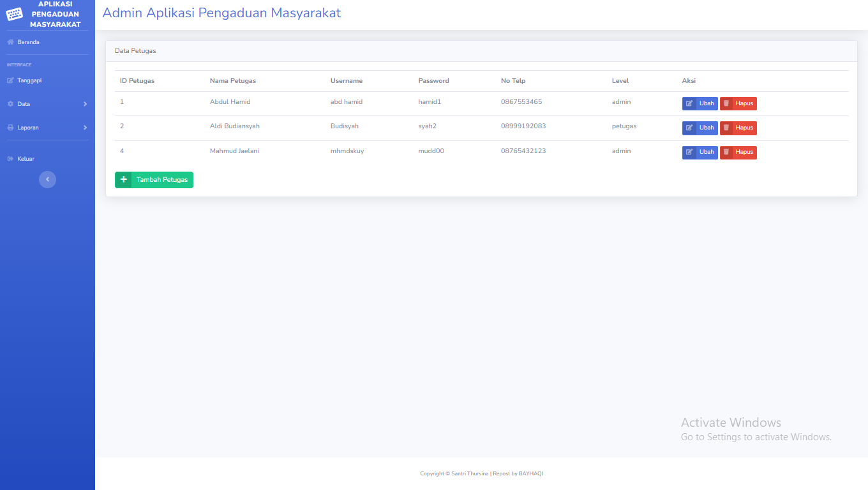The image size is (868, 490).
Task: Open the Data sidebar menu
Action: (47, 104)
